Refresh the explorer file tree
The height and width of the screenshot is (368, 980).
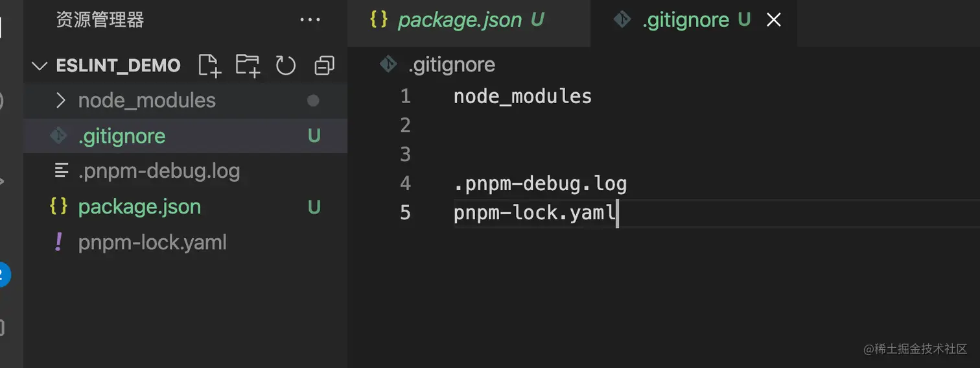286,66
